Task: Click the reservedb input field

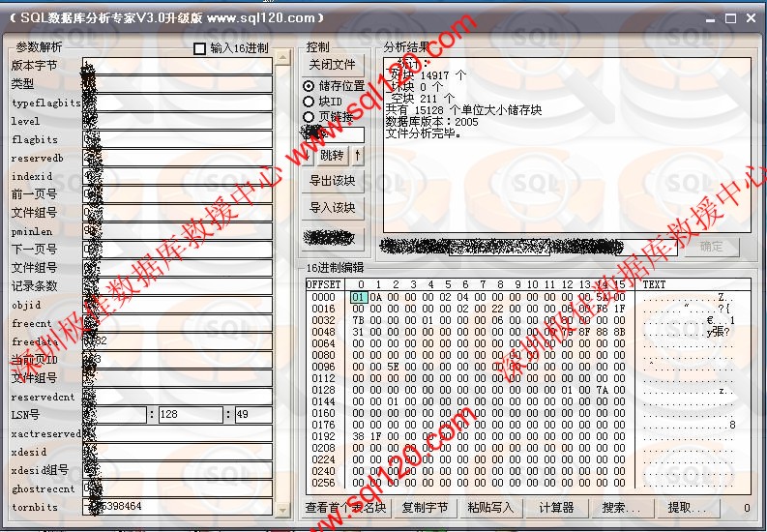Action: [177, 158]
